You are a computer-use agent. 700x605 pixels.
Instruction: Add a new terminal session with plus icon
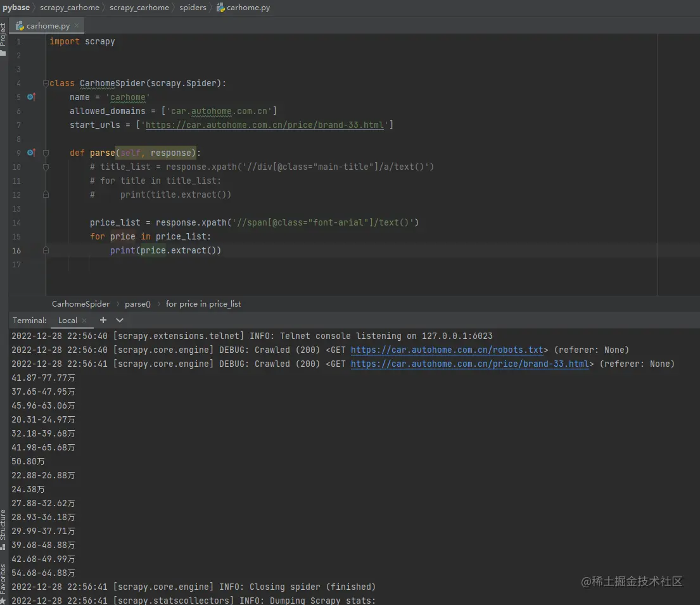pos(103,320)
